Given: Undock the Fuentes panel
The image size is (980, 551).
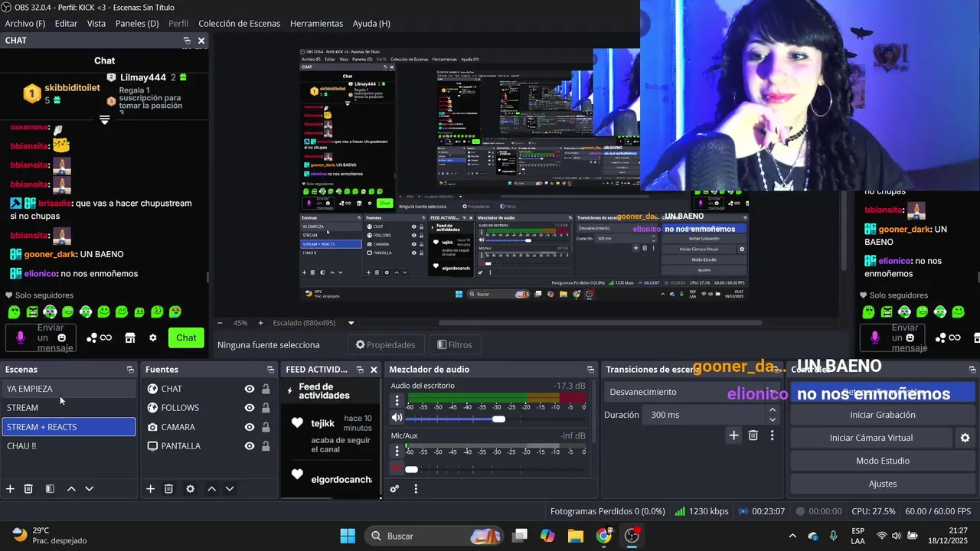Looking at the screenshot, I should click(271, 370).
